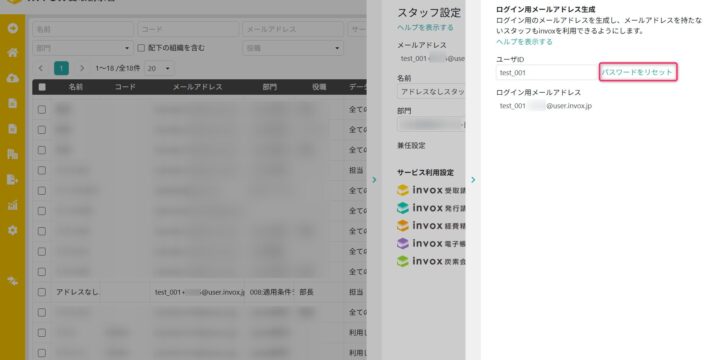
Task: Click the 兼任設定 label in スタッフ設定
Action: 411,146
